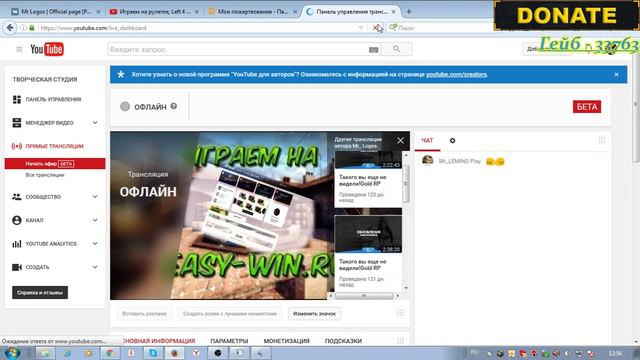Click the browser URL address bar
This screenshot has width=640, height=360.
coord(196,28)
